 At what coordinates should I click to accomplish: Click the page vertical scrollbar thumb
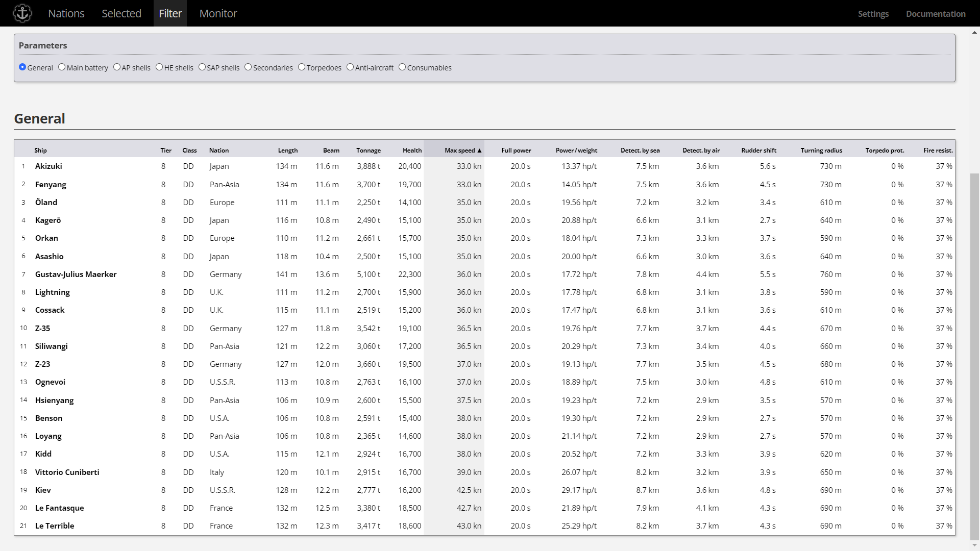tap(974, 356)
